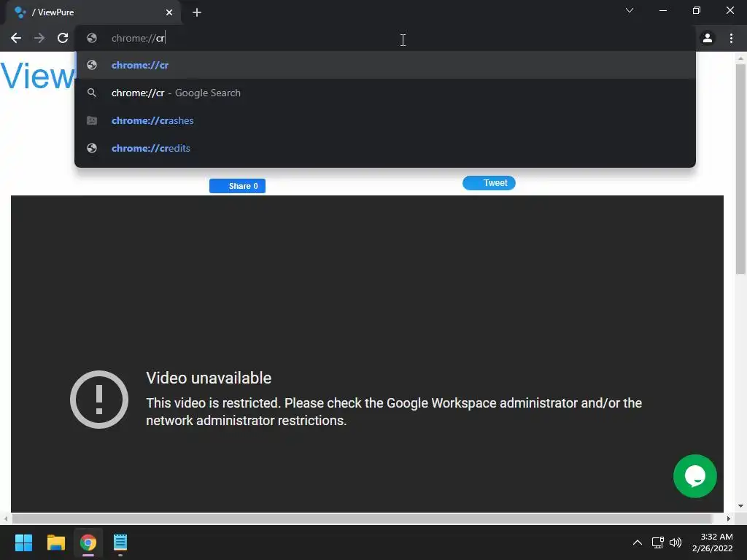The image size is (747, 560).
Task: Select the ViewPure browser tab
Action: click(93, 12)
